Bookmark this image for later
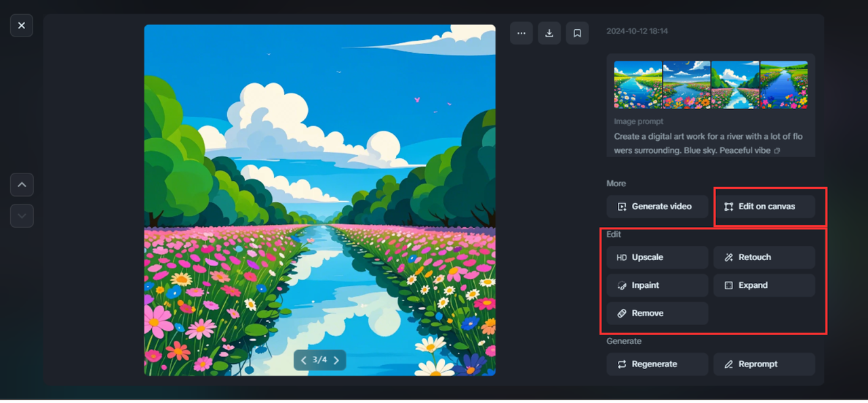The height and width of the screenshot is (403, 868). 577,33
